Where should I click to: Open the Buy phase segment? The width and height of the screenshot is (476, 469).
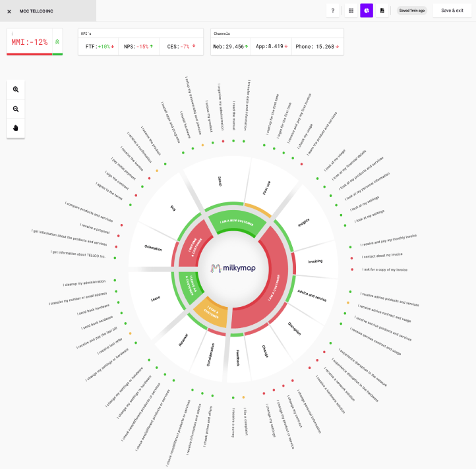pos(173,208)
